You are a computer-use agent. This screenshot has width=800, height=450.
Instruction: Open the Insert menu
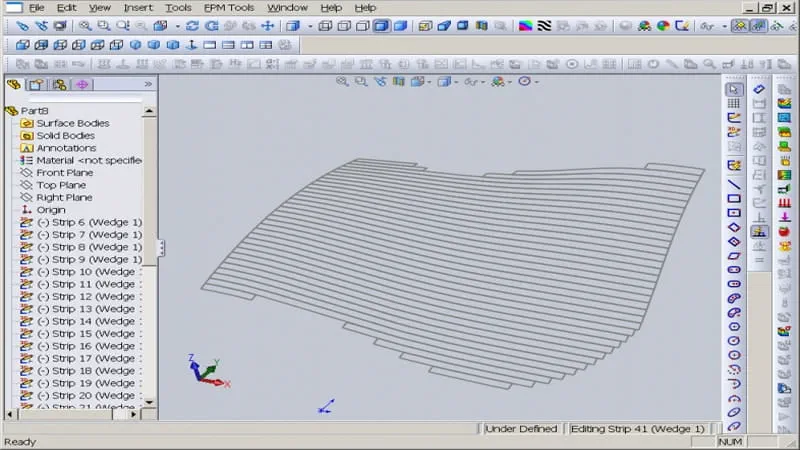[x=138, y=7]
